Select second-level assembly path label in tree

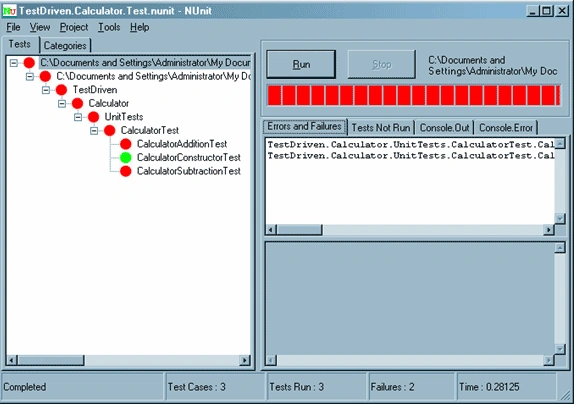[153, 76]
